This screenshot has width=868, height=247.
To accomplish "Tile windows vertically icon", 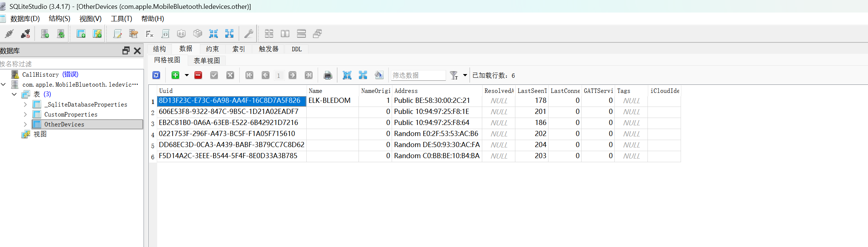I will point(301,34).
